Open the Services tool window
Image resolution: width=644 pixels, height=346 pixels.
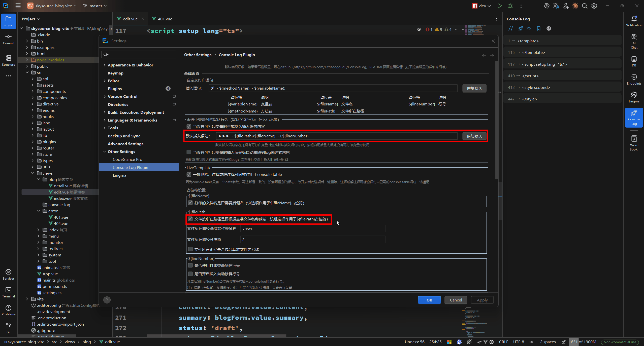coord(9,275)
